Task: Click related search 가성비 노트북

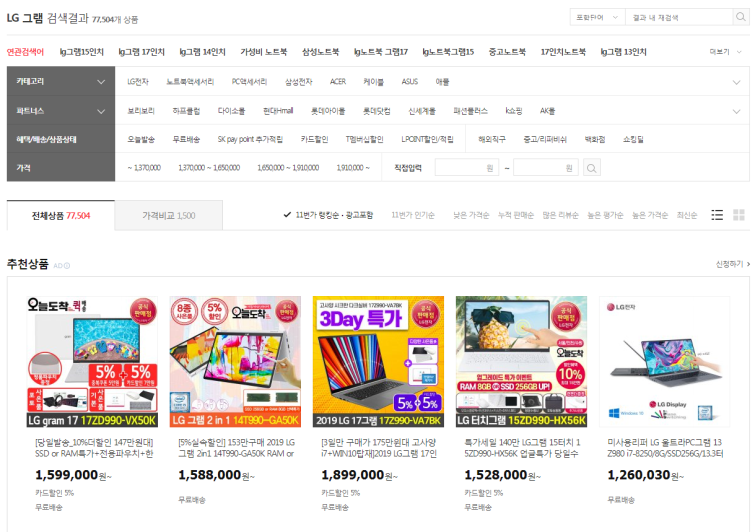Action: click(x=263, y=52)
